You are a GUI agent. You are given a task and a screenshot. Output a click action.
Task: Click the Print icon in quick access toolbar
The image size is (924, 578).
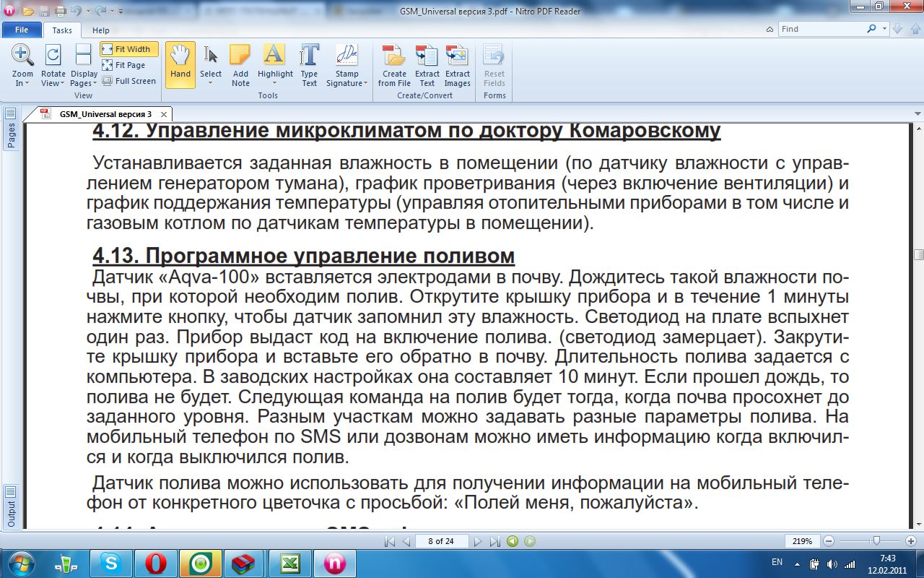61,11
